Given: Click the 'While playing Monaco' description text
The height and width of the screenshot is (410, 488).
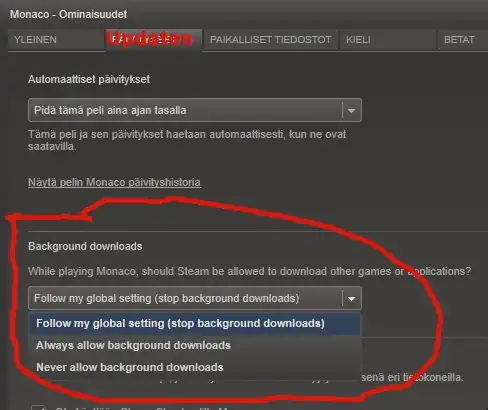Looking at the screenshot, I should pos(250,271).
